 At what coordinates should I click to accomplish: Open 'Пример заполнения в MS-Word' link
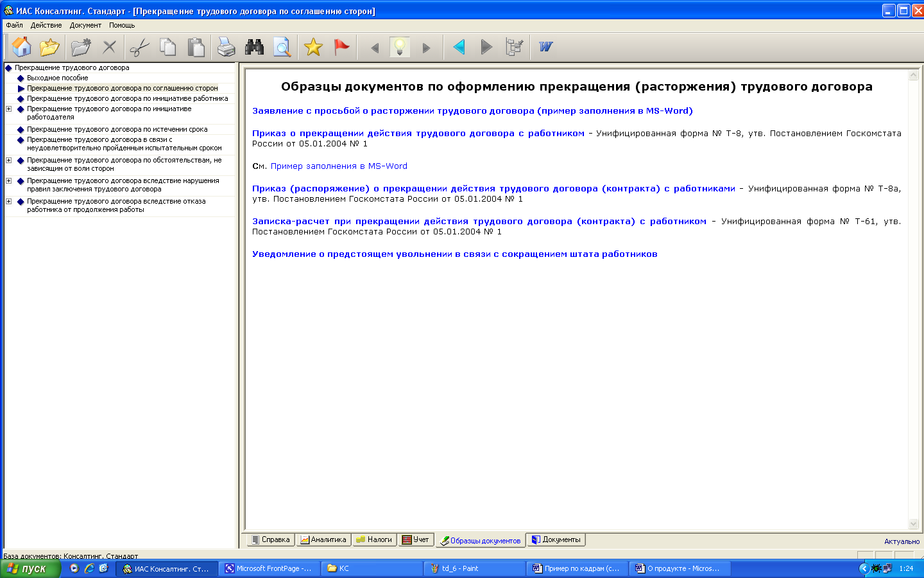click(339, 166)
